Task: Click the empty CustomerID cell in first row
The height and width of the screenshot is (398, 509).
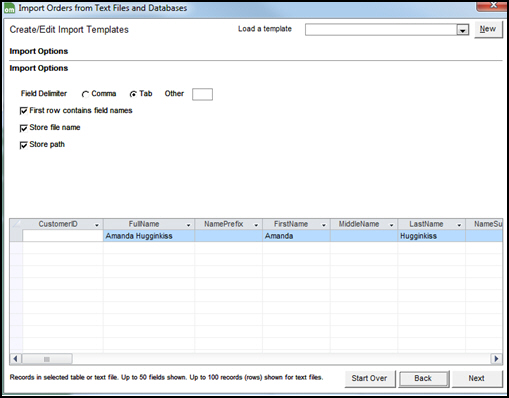Action: pyautogui.click(x=63, y=236)
